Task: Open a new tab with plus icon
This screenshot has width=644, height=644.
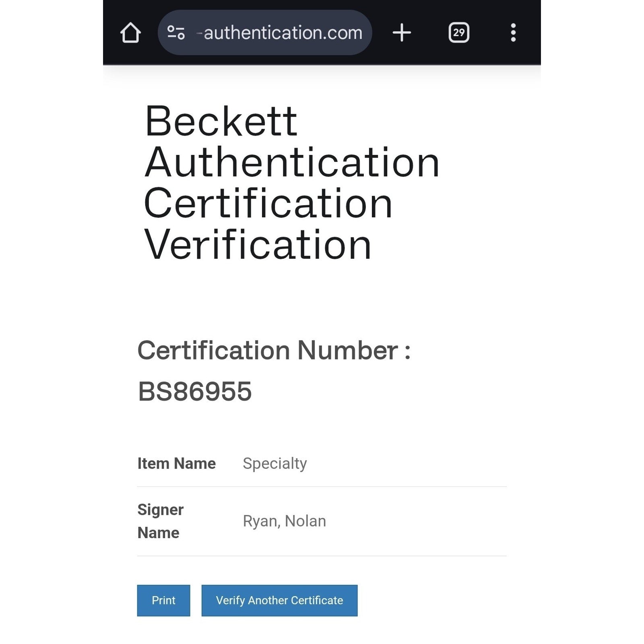Action: coord(402,33)
